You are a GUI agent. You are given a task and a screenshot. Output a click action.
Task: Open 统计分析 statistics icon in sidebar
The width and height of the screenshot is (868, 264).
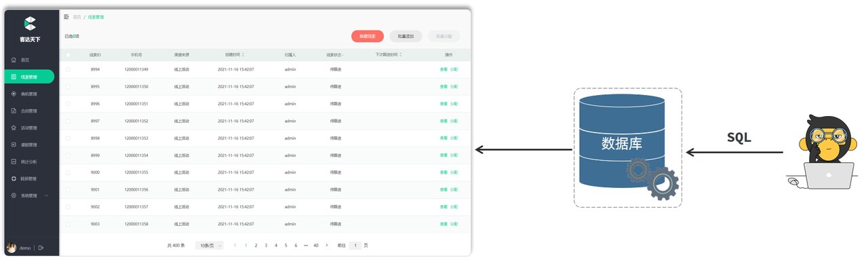point(14,162)
